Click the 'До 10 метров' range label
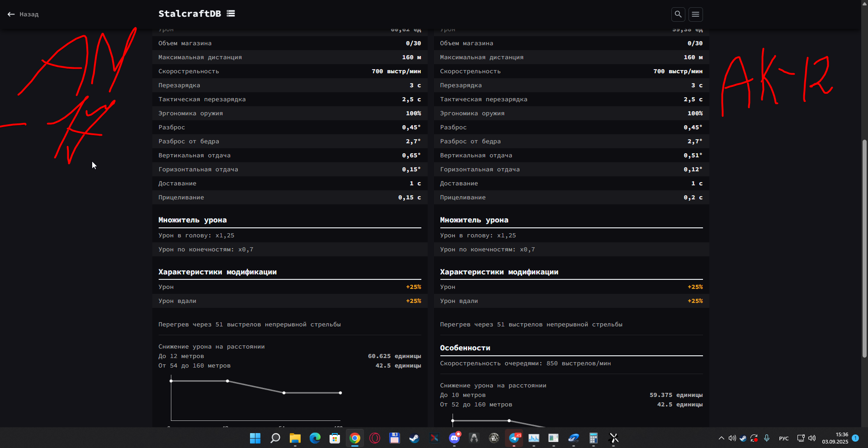 point(463,395)
